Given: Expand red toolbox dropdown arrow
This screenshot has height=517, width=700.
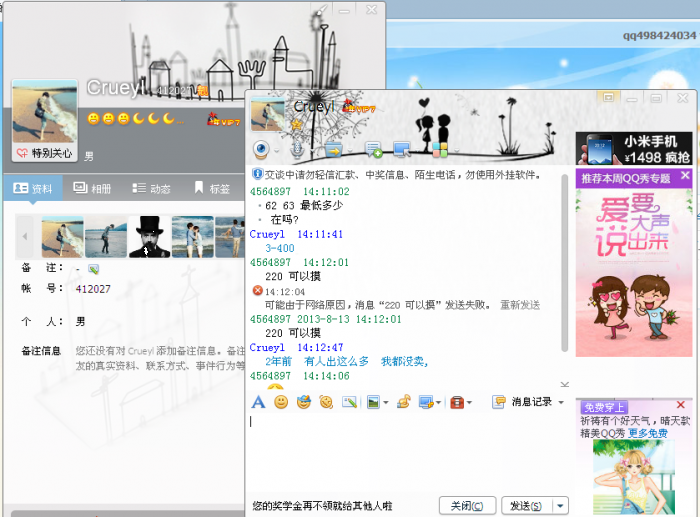Looking at the screenshot, I should pos(469,403).
